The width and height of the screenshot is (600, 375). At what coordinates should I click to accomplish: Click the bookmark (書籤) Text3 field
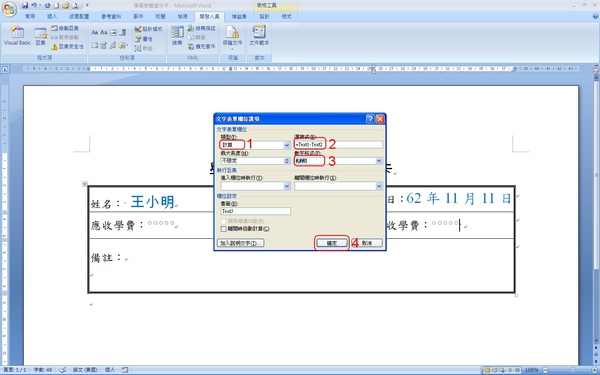[256, 211]
